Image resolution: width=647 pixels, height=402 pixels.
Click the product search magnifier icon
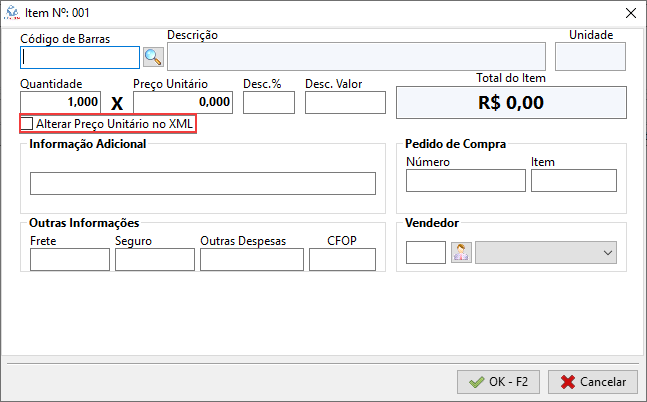[x=153, y=56]
